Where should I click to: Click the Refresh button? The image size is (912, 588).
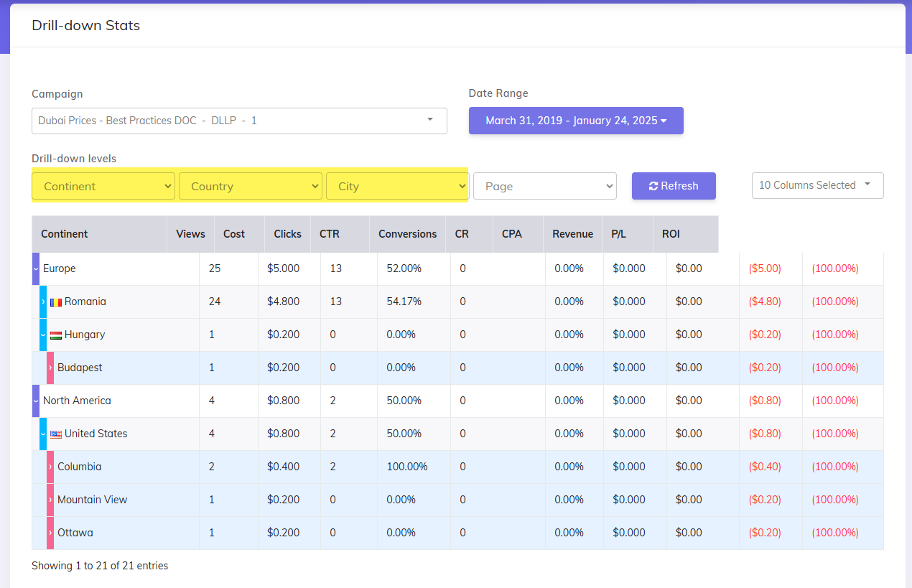click(674, 186)
